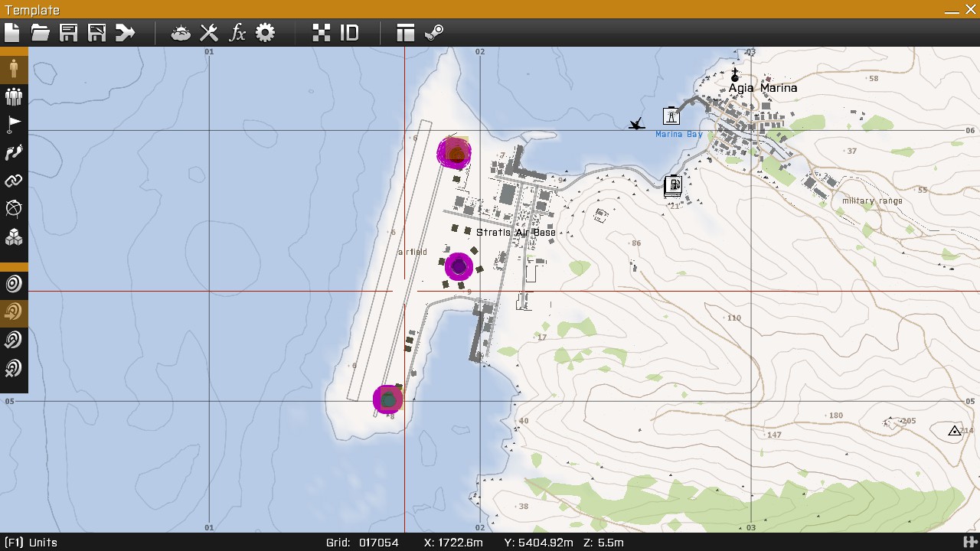Screen dimensions: 980x551
Task: Toggle the ID display button
Action: [349, 32]
